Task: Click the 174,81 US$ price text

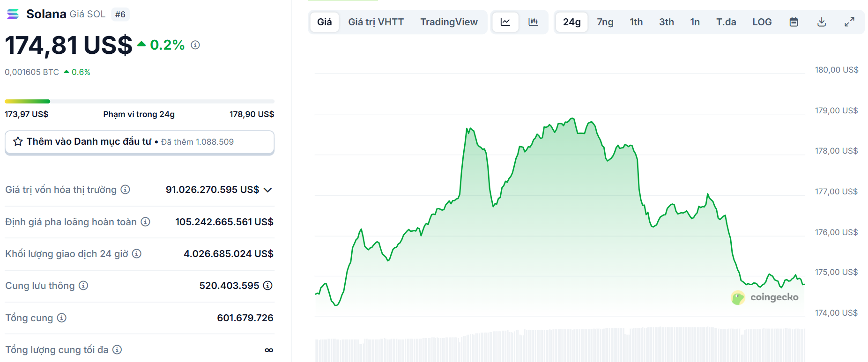Action: [69, 45]
